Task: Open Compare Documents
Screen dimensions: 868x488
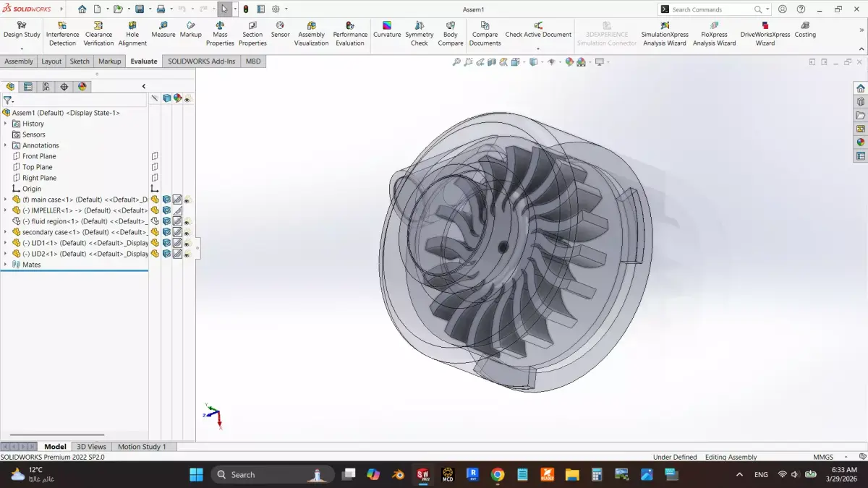Action: point(485,33)
